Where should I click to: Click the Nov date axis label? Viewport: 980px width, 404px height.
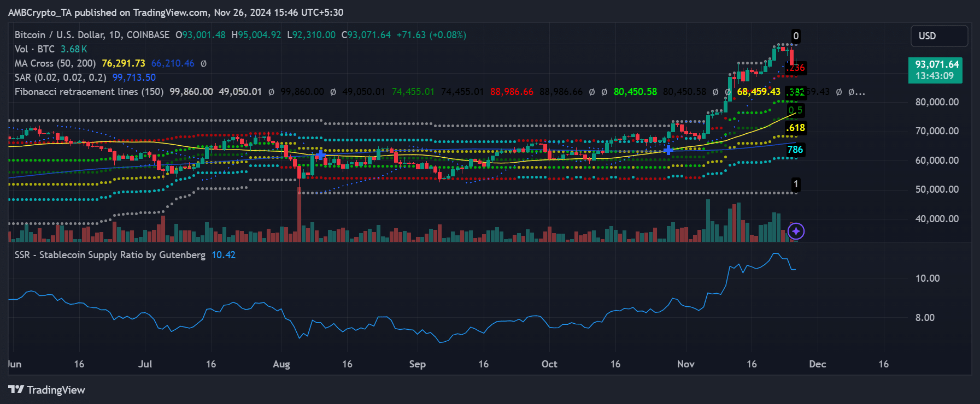tap(686, 364)
